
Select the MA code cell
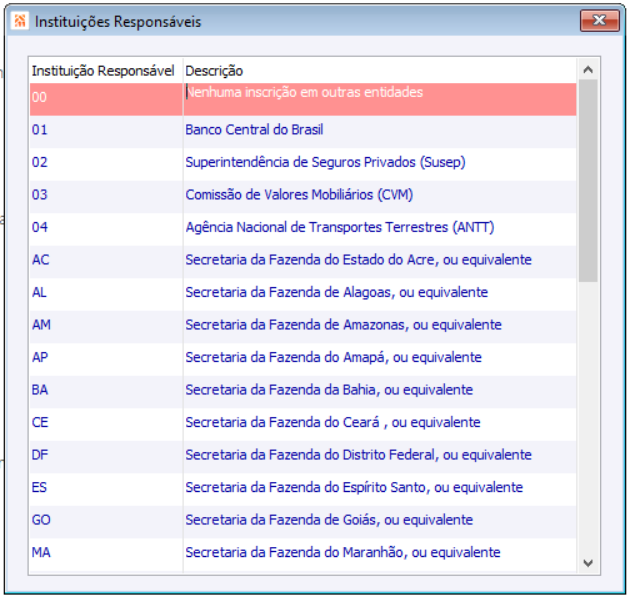(106, 553)
